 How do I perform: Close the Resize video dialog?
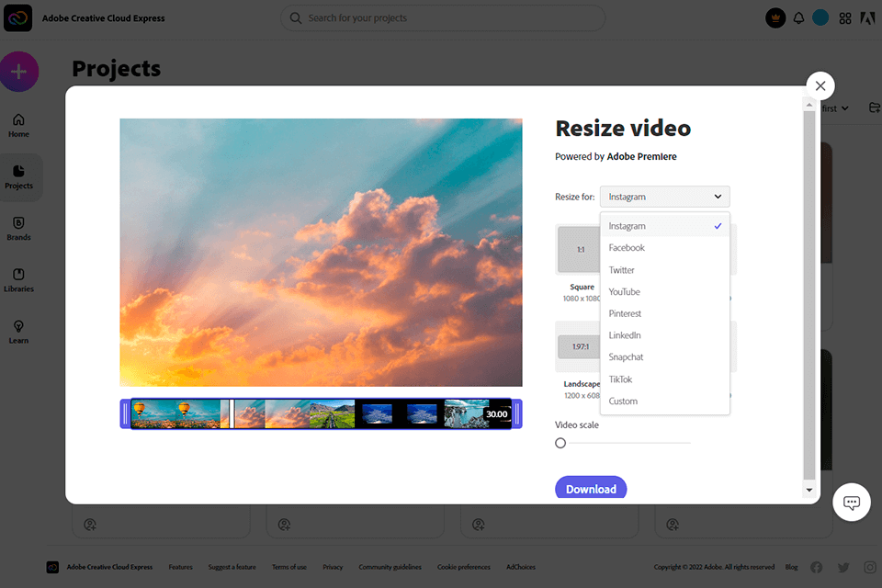(820, 85)
